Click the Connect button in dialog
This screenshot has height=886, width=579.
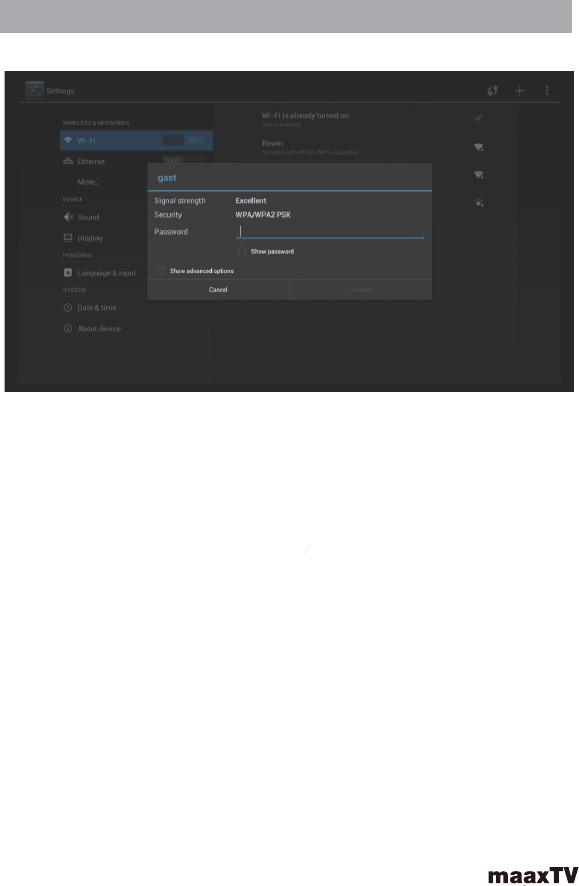tap(361, 290)
